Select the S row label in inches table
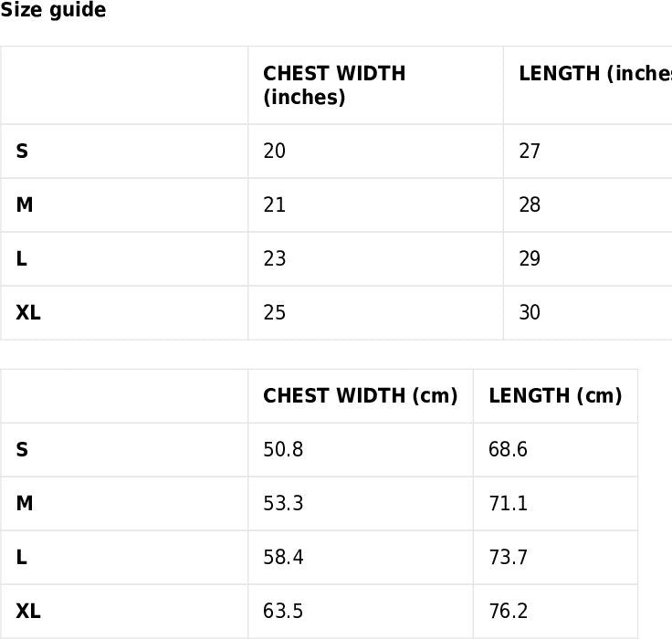The width and height of the screenshot is (672, 639). click(x=22, y=152)
